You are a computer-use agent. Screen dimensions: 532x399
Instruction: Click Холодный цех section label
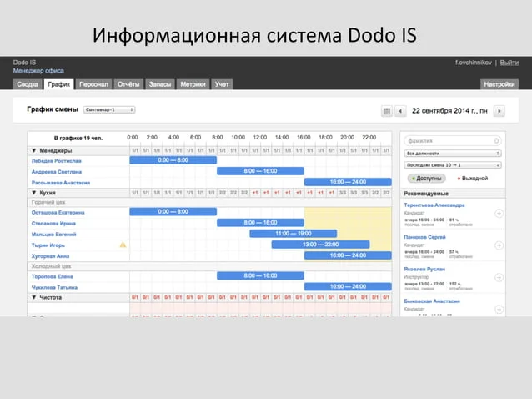[51, 266]
